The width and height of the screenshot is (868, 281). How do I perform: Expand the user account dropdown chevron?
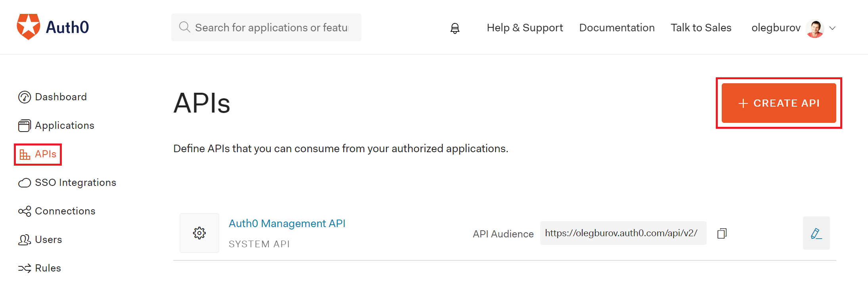click(x=833, y=28)
